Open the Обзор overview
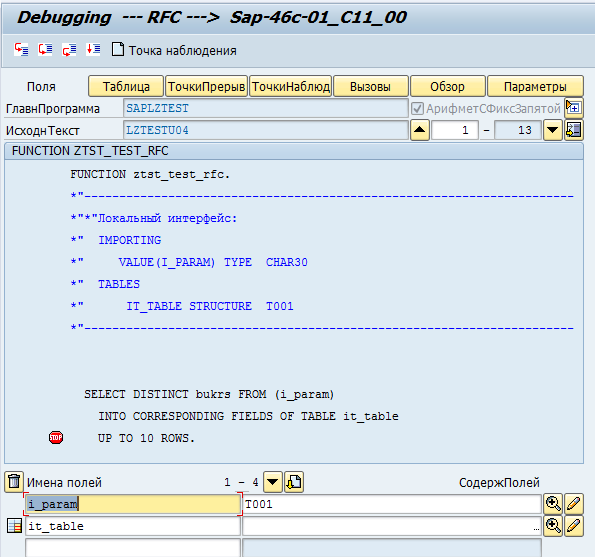595x557 pixels. click(x=447, y=87)
